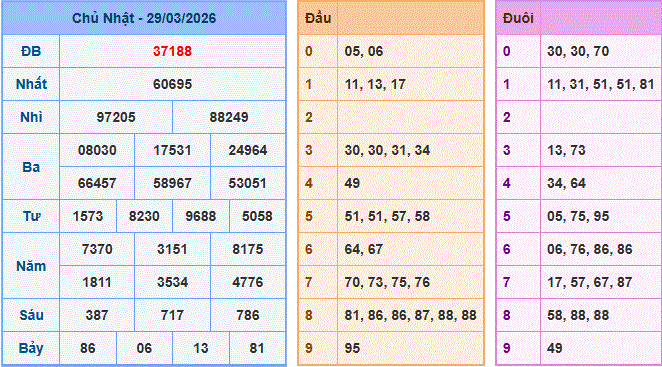The image size is (662, 367).
Task: Click the Tư prize number 1573
Action: click(x=88, y=216)
